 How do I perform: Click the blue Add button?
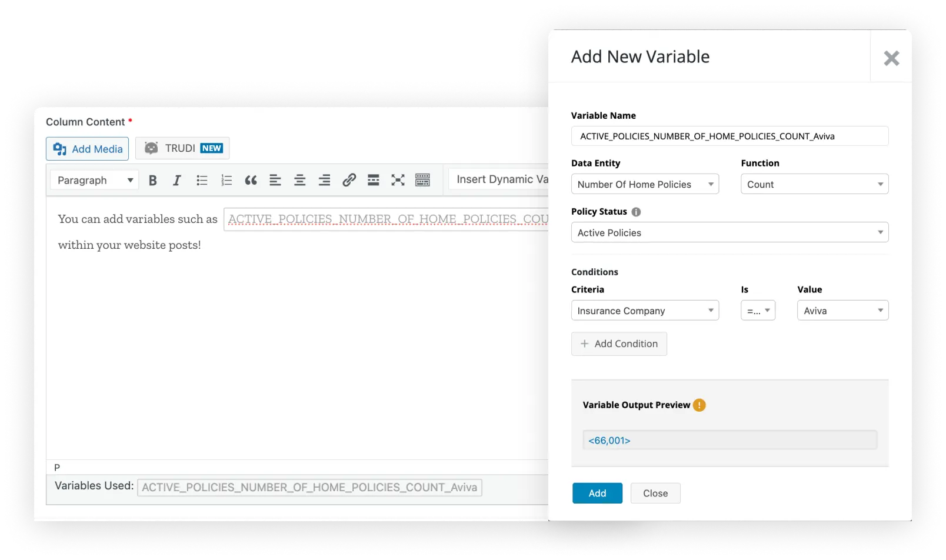[597, 494]
